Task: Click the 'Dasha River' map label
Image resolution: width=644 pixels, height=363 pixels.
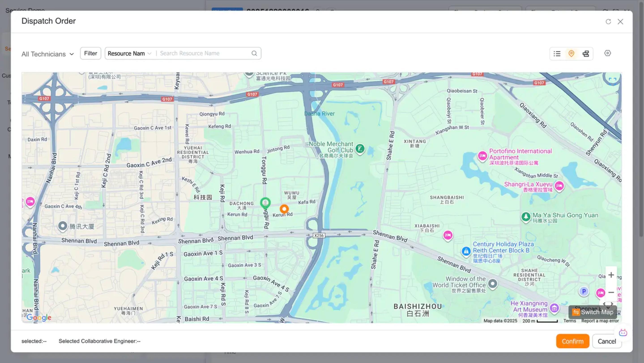Action: (x=319, y=114)
